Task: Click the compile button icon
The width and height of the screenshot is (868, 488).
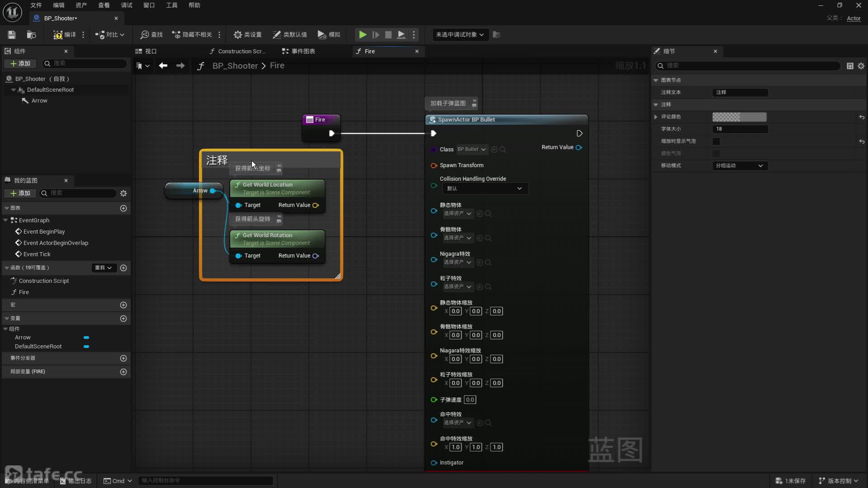Action: click(58, 35)
